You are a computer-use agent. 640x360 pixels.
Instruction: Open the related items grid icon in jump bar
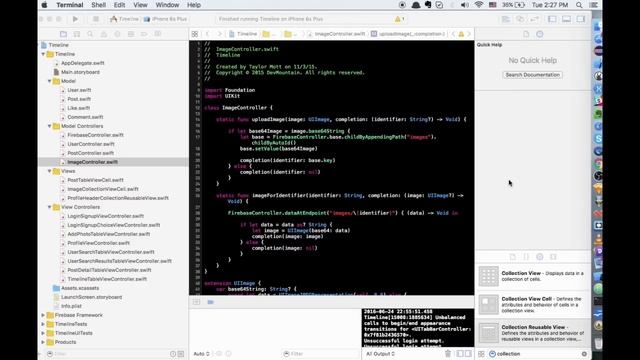pyautogui.click(x=195, y=34)
